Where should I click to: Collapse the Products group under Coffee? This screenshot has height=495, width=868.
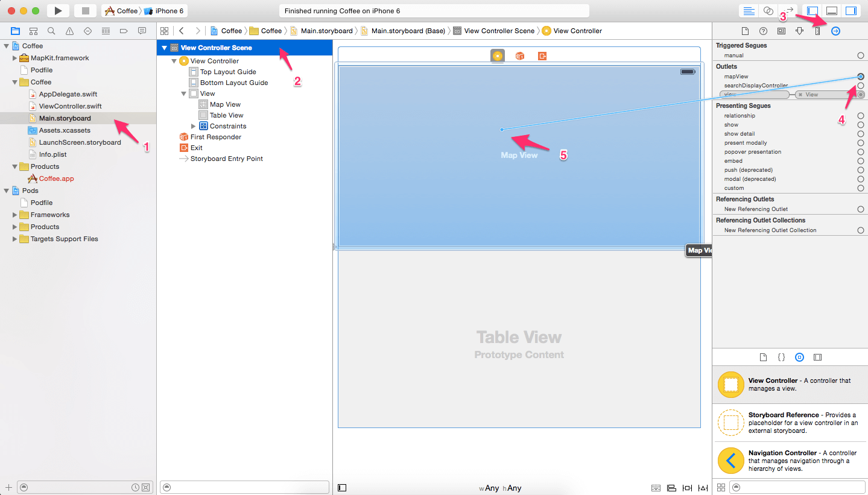tap(15, 166)
